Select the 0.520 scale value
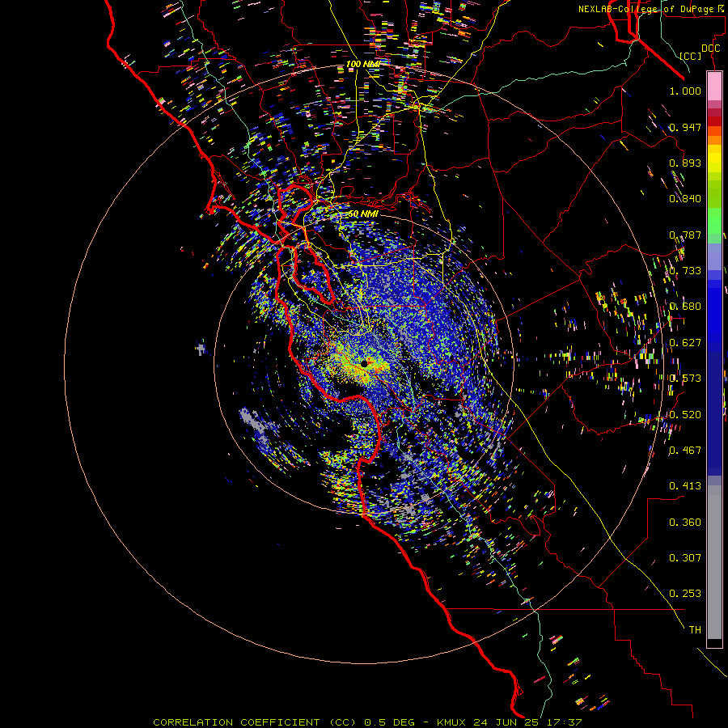 point(685,415)
